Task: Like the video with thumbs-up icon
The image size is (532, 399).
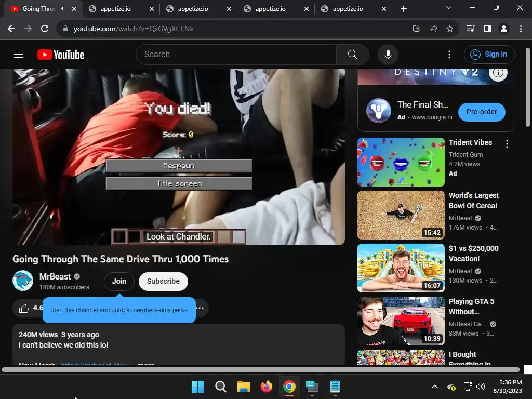Action: [24, 308]
